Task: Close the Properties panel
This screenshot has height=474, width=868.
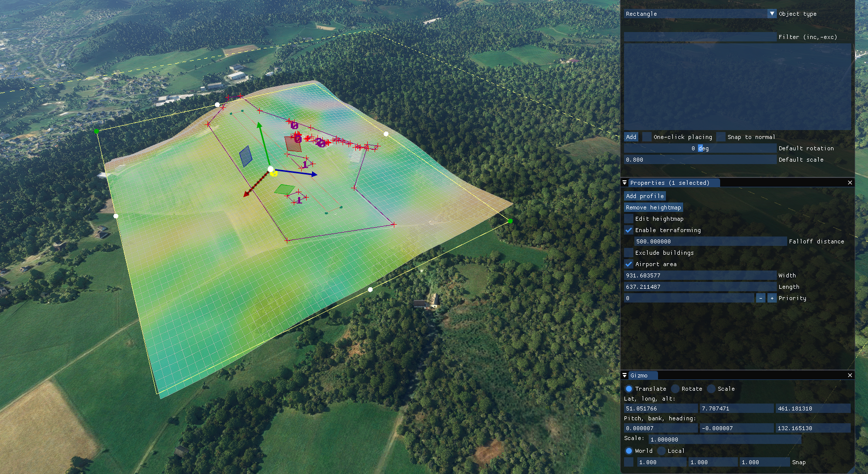Action: 850,183
